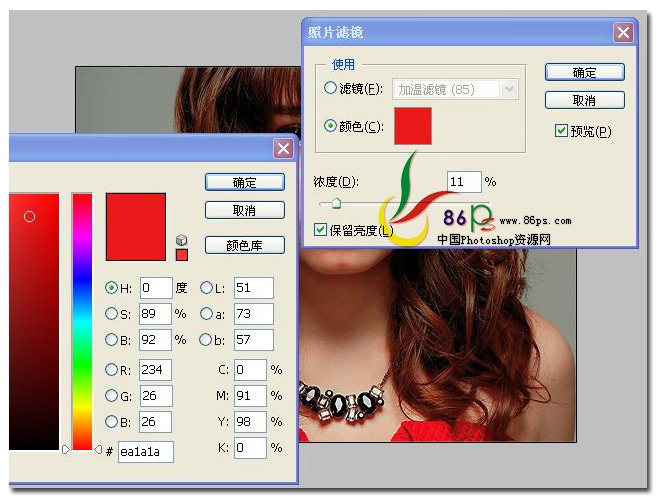Click the K black value field
This screenshot has height=500, width=660.
250,448
